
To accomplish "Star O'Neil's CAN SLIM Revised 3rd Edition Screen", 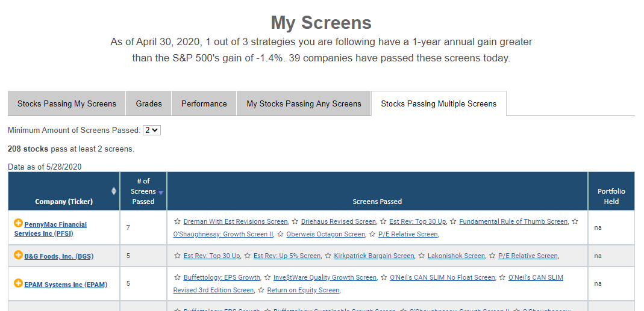I will click(502, 277).
